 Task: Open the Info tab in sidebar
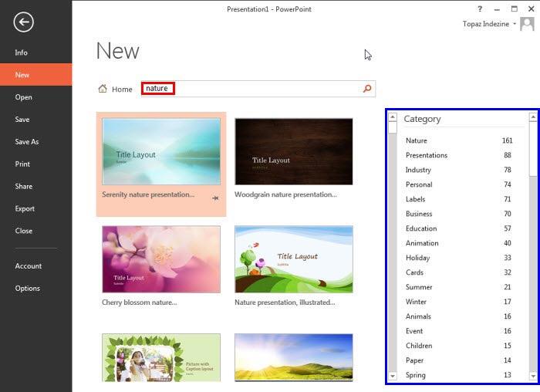point(22,52)
